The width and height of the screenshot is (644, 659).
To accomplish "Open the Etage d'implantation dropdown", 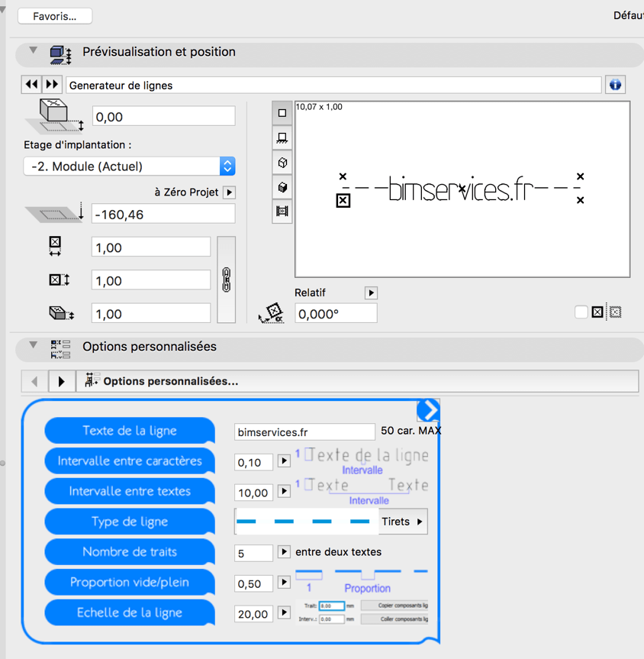I will coord(129,166).
